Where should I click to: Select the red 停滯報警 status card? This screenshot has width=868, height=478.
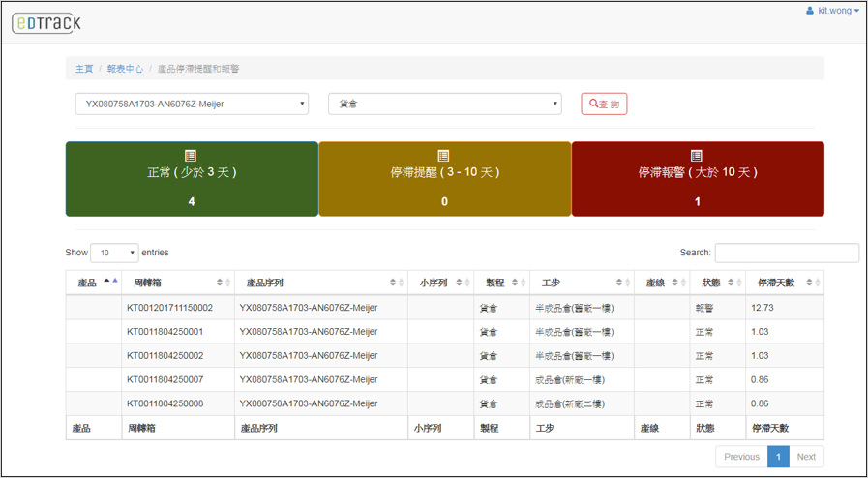698,179
